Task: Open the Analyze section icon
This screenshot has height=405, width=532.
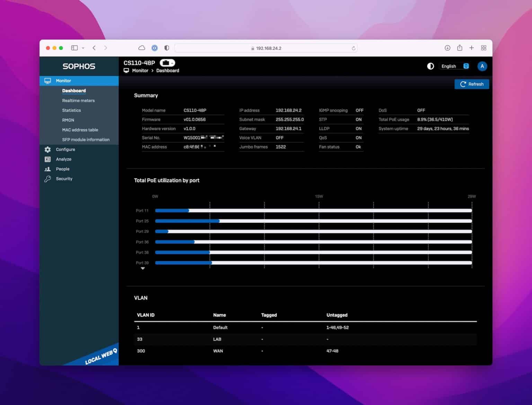Action: pos(47,159)
